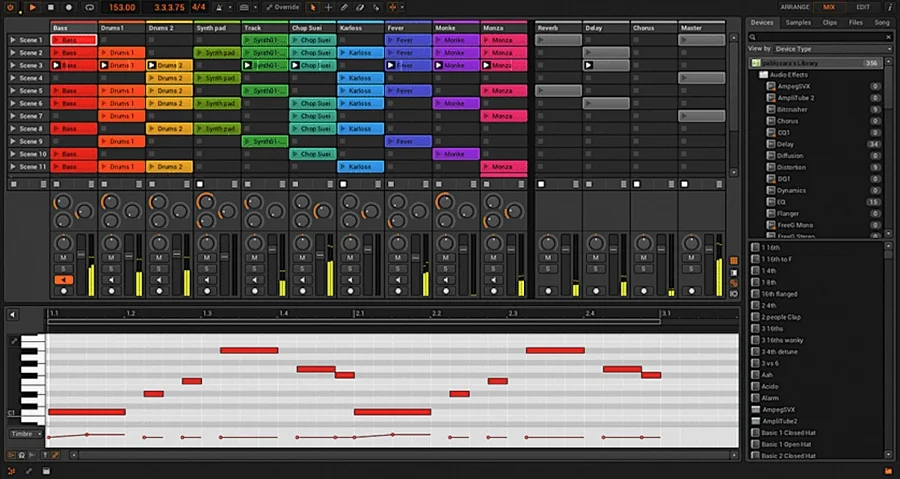The width and height of the screenshot is (900, 479).
Task: Click the browser search field
Action: [815, 36]
